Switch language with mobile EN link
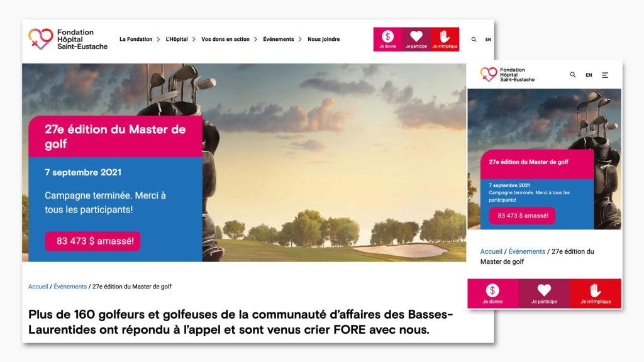Screen dimensions: 644x362 pos(589,75)
